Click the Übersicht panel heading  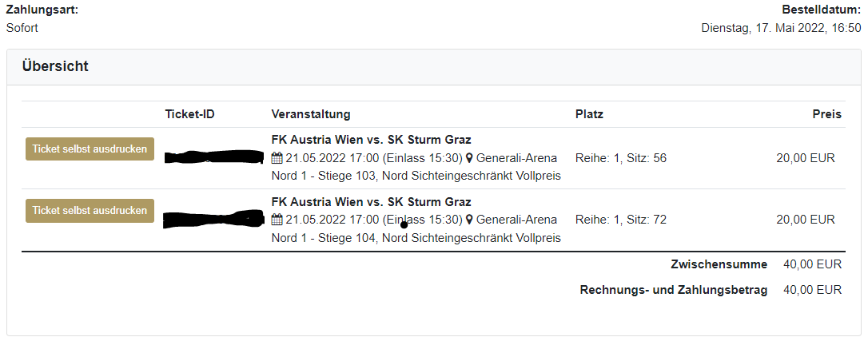(x=55, y=66)
